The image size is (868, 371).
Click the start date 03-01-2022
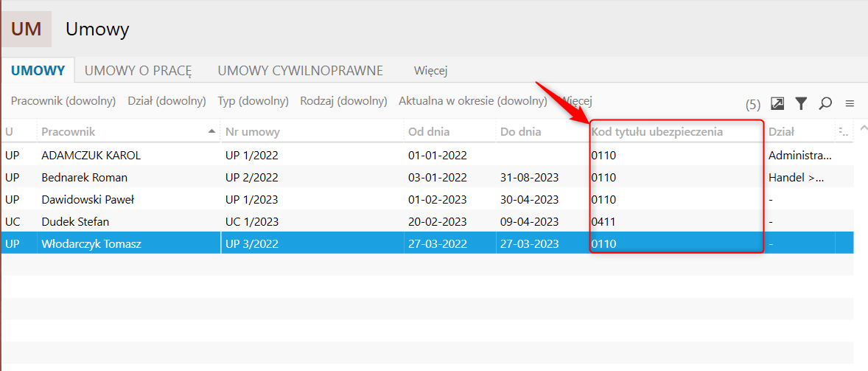point(438,178)
